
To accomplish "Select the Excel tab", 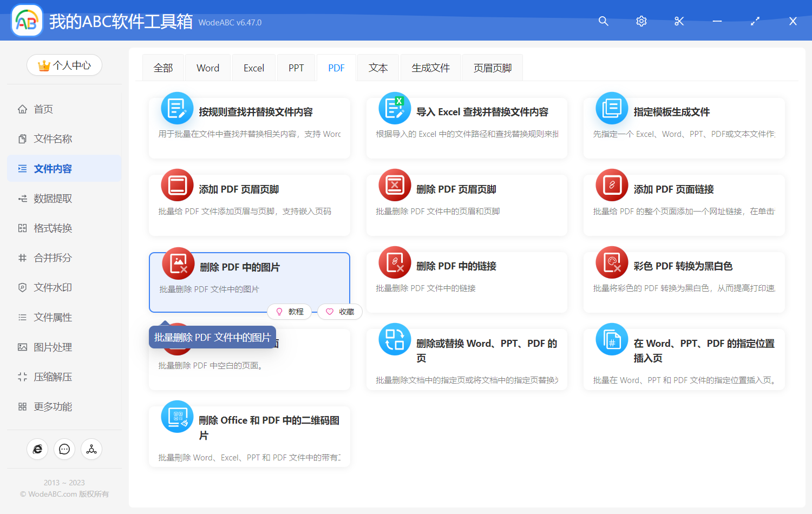I will click(254, 68).
